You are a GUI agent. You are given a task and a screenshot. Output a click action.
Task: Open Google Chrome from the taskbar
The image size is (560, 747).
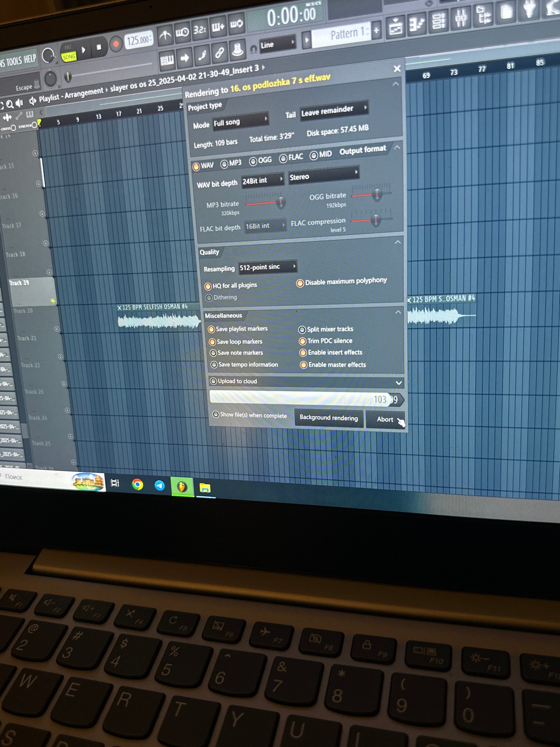pos(137,484)
